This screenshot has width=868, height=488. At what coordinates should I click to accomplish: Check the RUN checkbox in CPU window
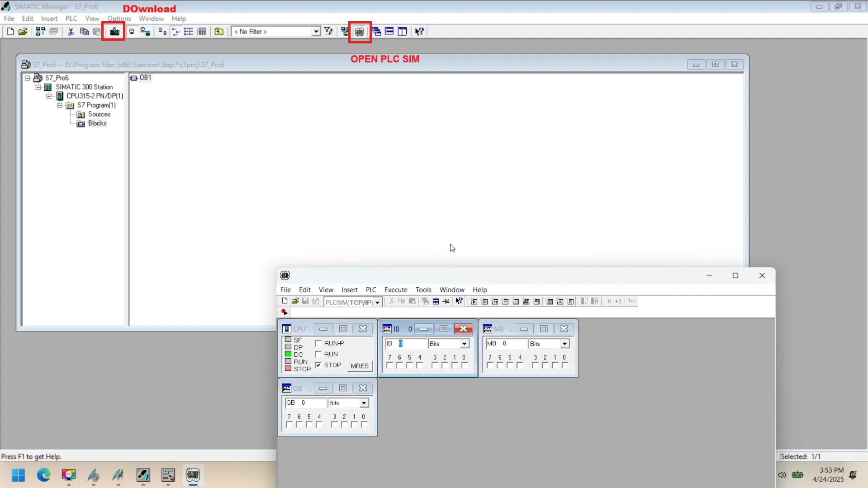pyautogui.click(x=318, y=354)
